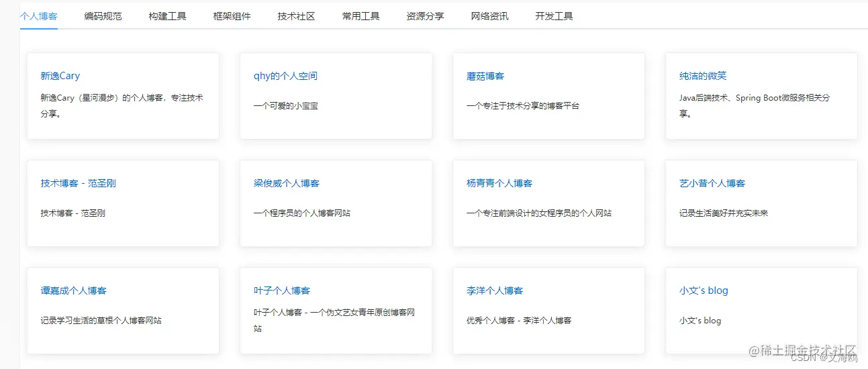868x369 pixels.
Task: Switch to the 个人博客 tab
Action: tap(39, 16)
